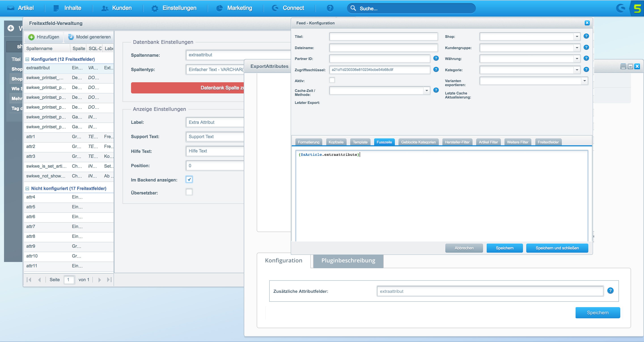Open the Kundengruppe dropdown
Viewport: 644px width, 342px height.
pyautogui.click(x=577, y=48)
